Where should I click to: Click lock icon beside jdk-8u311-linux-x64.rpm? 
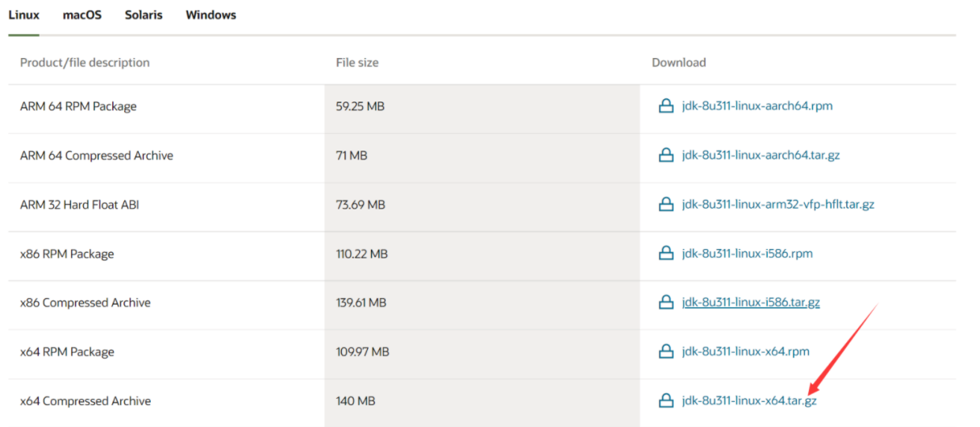pos(665,352)
